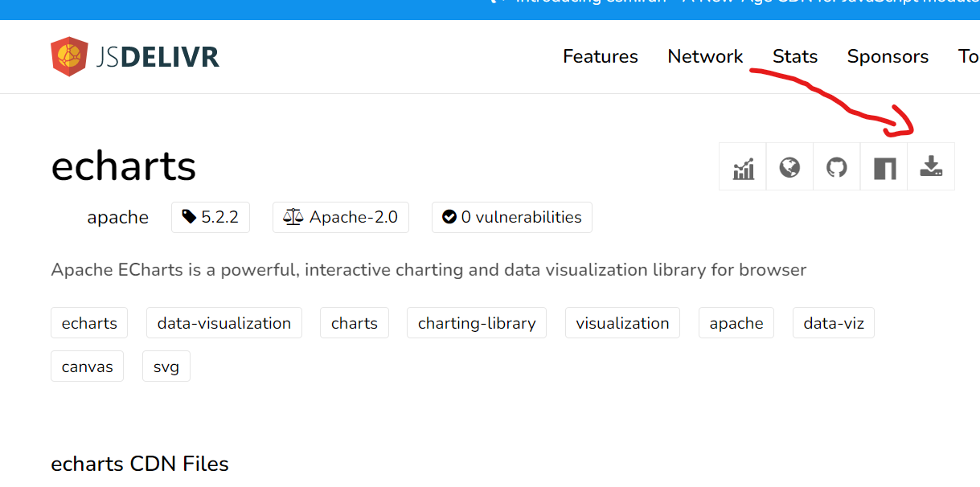Click the apache author link
This screenshot has width=980, height=487.
pos(117,217)
